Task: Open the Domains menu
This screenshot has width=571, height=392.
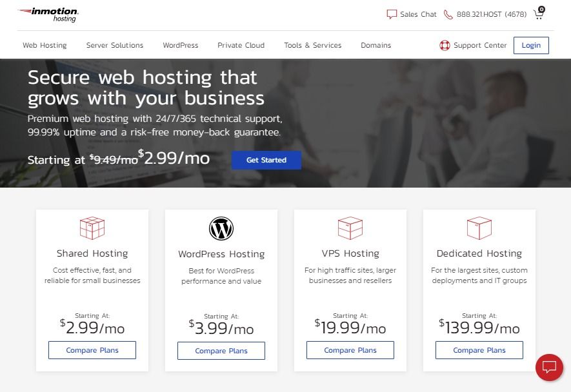Action: [x=376, y=45]
